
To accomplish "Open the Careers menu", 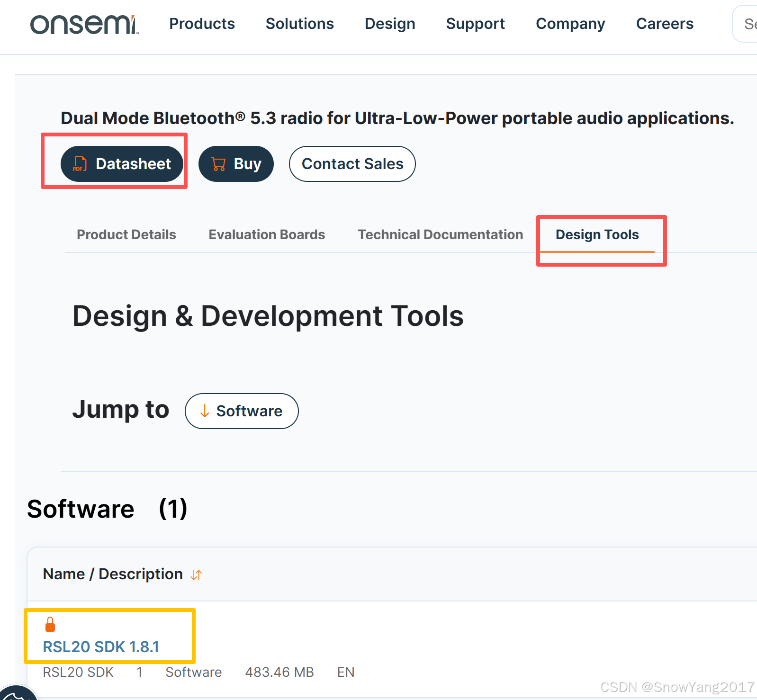I will (665, 24).
